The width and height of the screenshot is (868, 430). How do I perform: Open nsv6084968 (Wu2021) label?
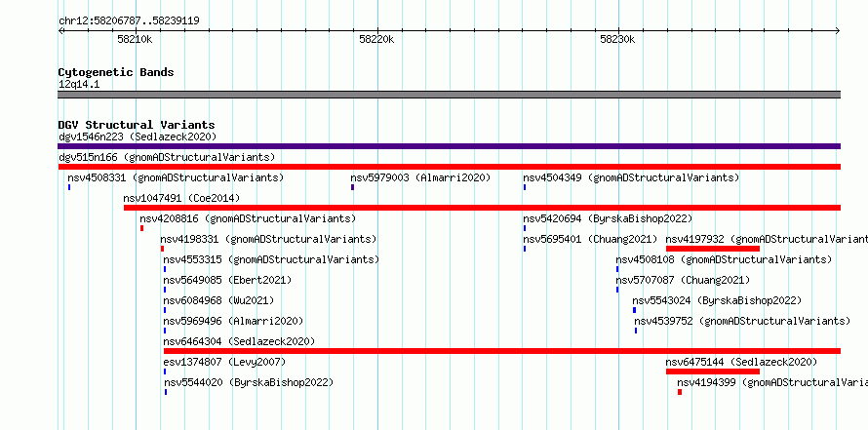point(218,300)
